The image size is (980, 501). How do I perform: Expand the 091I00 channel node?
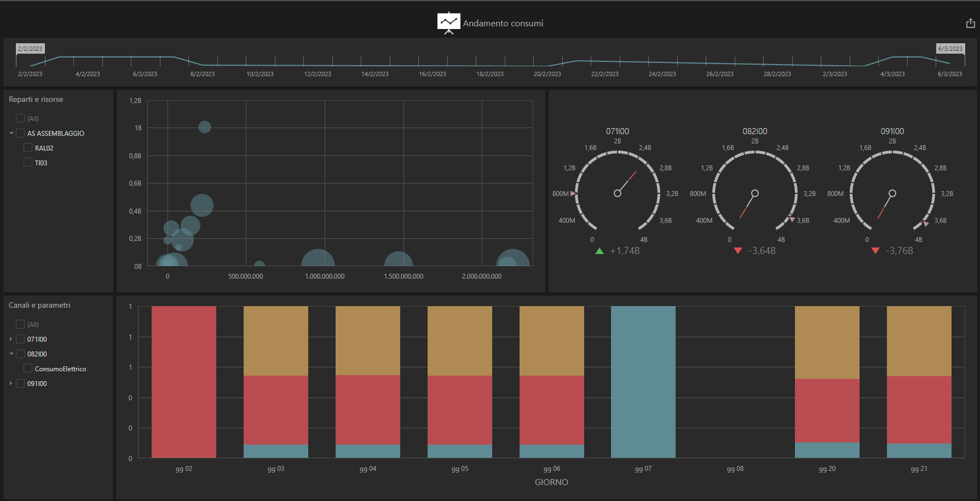(10, 383)
